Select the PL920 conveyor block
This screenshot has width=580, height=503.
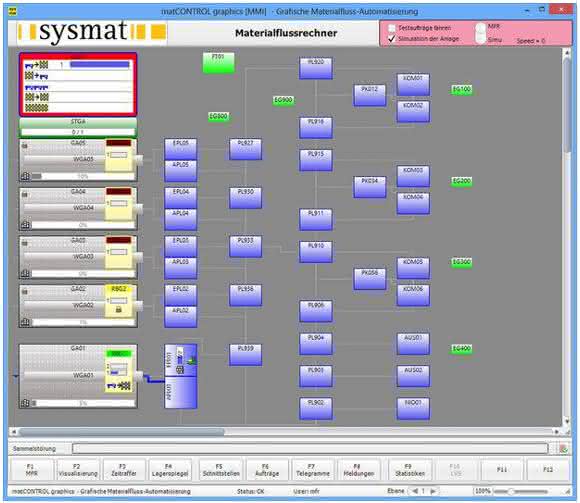(316, 68)
